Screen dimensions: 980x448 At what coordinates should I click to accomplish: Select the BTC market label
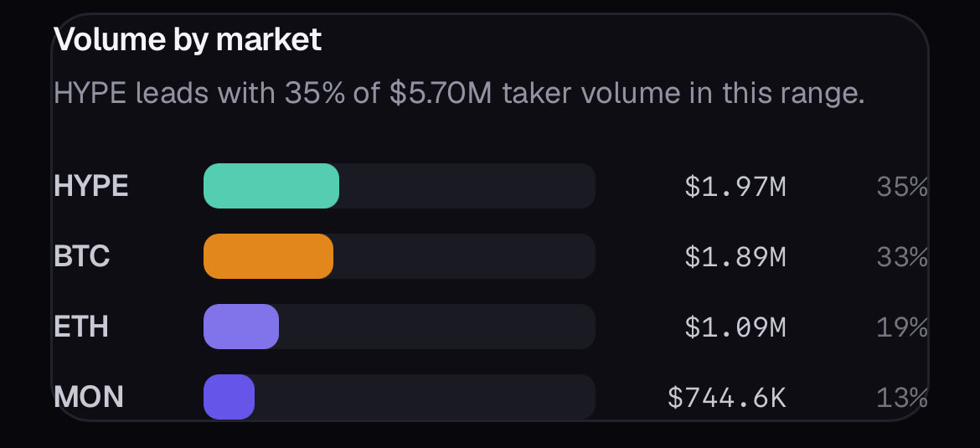pos(82,256)
